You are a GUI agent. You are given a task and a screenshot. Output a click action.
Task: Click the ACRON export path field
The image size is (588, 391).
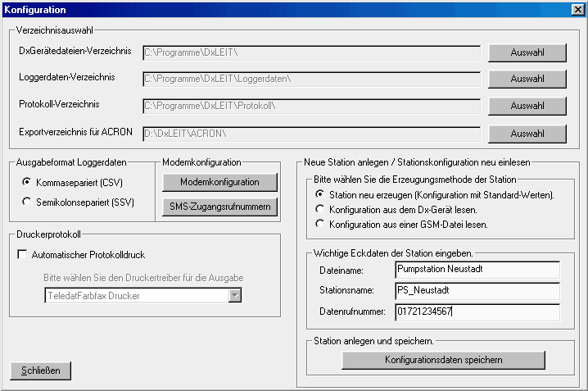[x=311, y=134]
